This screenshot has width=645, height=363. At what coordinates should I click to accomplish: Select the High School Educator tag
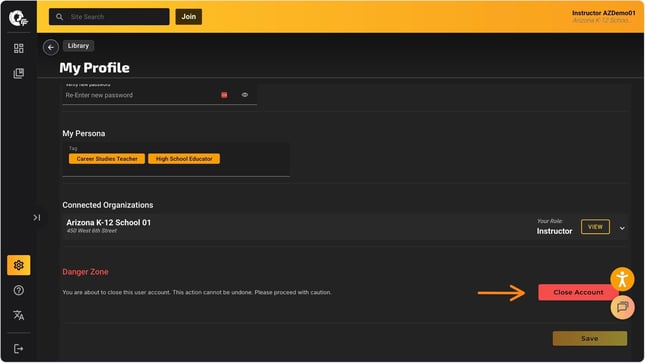184,159
